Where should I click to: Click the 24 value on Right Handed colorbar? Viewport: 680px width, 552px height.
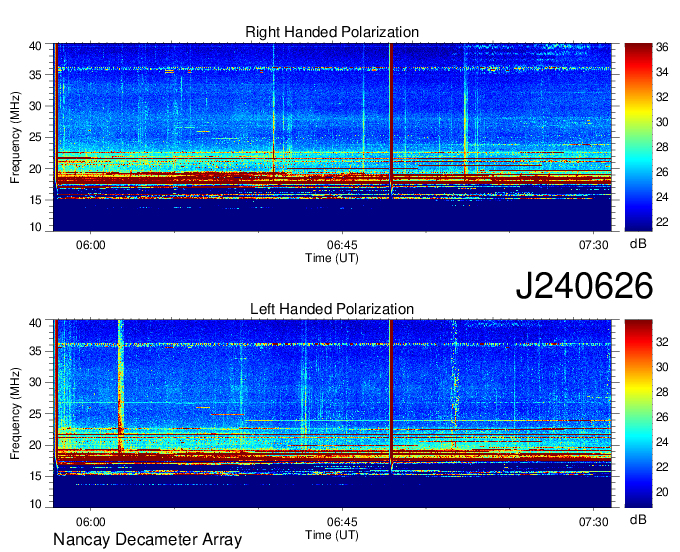[662, 197]
